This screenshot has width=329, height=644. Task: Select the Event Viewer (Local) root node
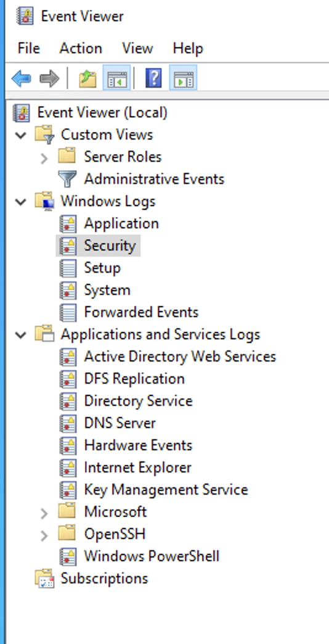(x=102, y=112)
